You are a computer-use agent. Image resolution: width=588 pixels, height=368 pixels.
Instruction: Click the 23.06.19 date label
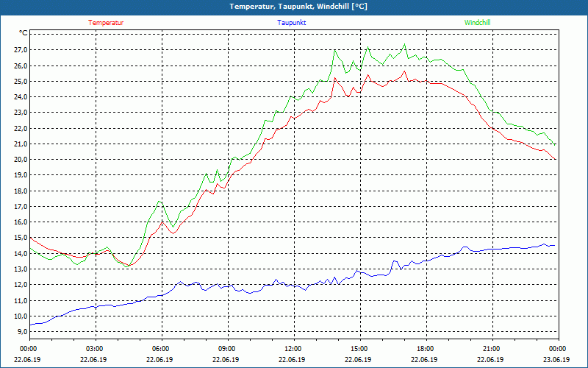[556, 360]
